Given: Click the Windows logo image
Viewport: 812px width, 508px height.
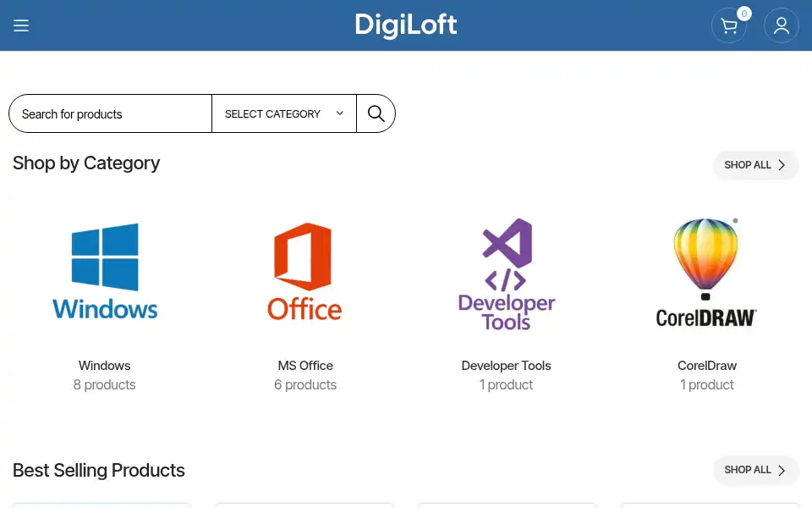Looking at the screenshot, I should 105,271.
